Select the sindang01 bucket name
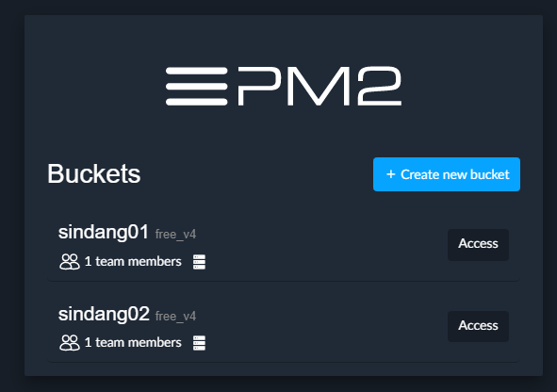 104,232
